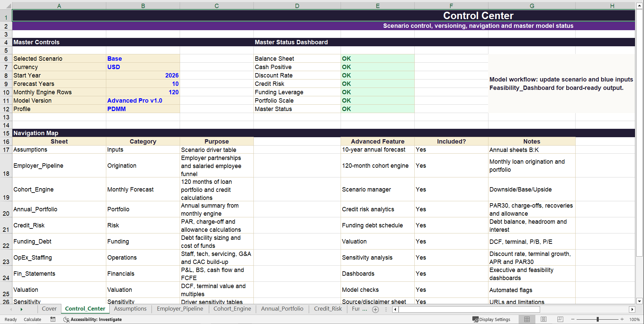Image resolution: width=644 pixels, height=324 pixels.
Task: Select the Sensitivity analysis feature cell
Action: (378, 258)
